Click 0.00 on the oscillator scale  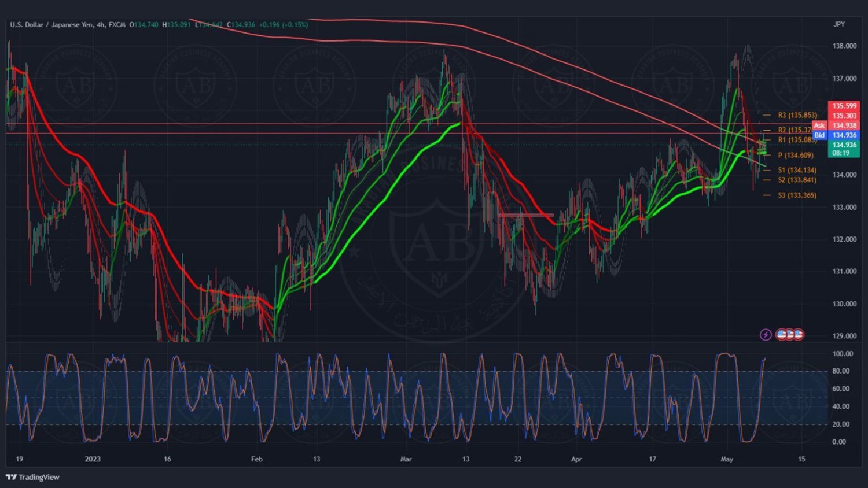[x=839, y=441]
